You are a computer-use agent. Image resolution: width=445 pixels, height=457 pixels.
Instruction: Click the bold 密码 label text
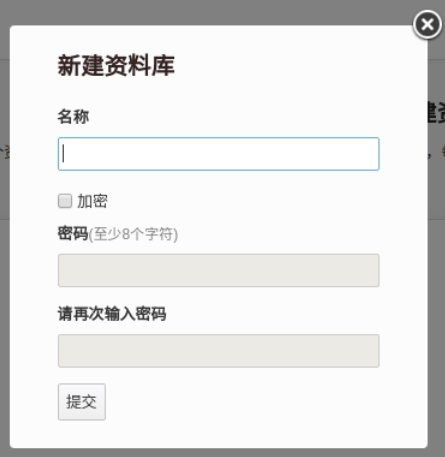pos(73,233)
